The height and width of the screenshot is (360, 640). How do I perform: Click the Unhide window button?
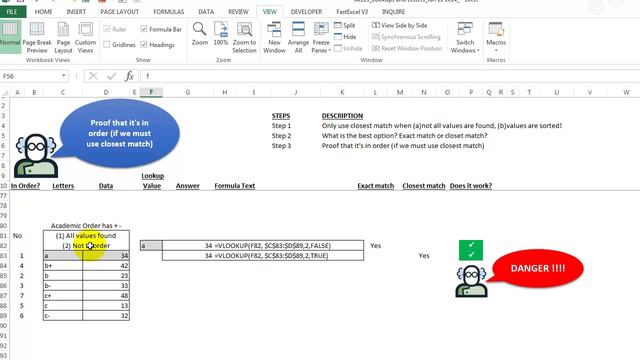[348, 48]
